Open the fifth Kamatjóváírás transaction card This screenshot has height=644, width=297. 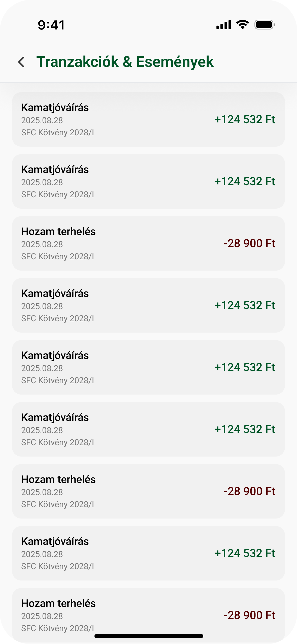click(148, 429)
